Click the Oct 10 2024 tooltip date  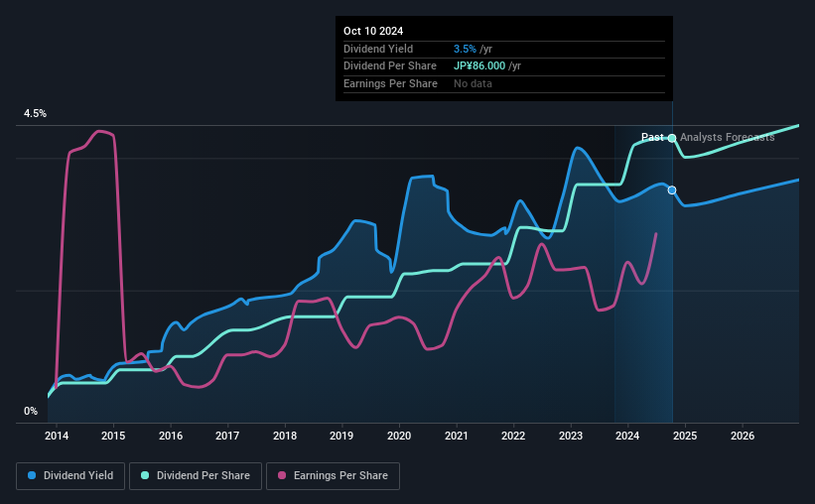pyautogui.click(x=373, y=31)
